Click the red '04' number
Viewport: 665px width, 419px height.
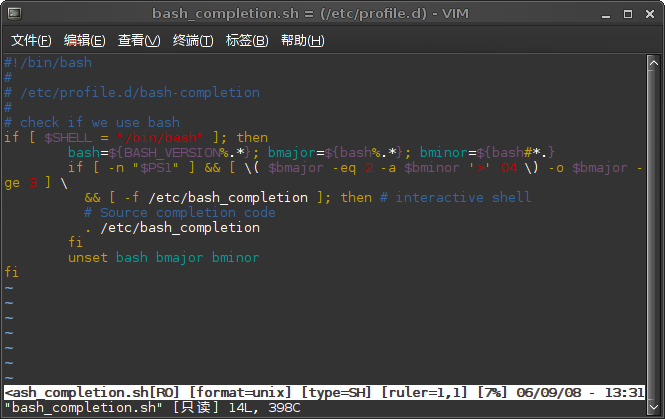tap(509, 168)
